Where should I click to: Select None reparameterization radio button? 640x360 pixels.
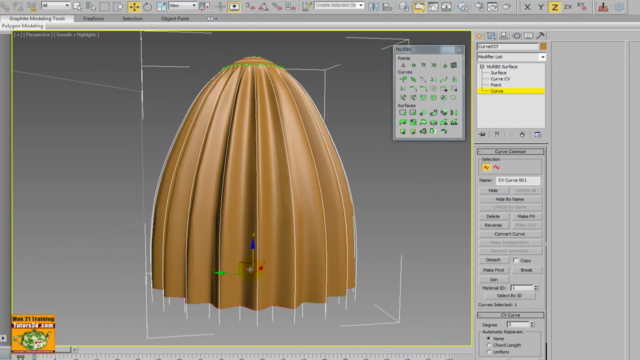[x=489, y=338]
